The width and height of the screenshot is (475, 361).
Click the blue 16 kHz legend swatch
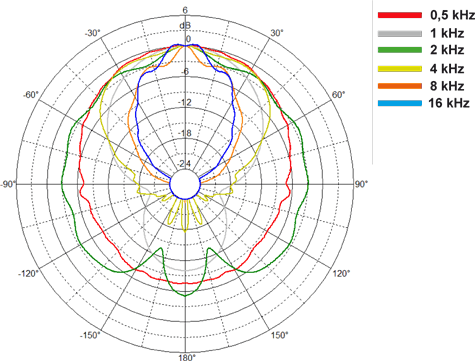pos(400,103)
